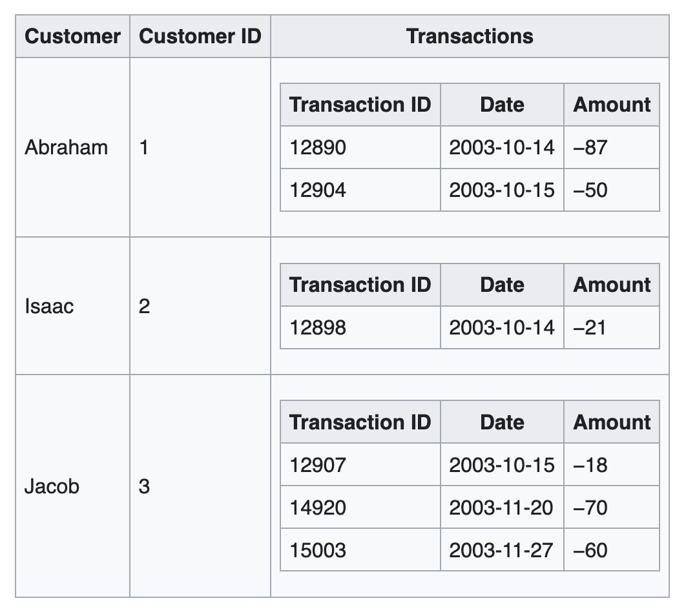This screenshot has height=616, width=686.
Task: Click the Isaac customer name
Action: (49, 306)
